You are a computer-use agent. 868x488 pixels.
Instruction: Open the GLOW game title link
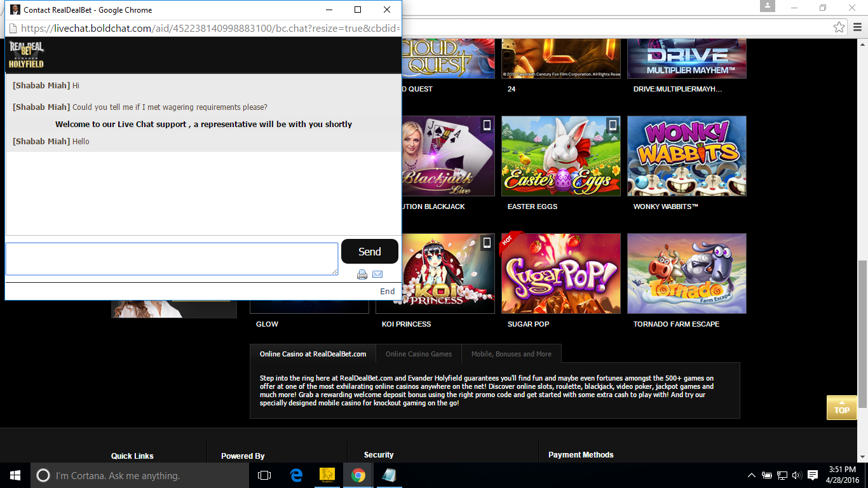pos(267,324)
